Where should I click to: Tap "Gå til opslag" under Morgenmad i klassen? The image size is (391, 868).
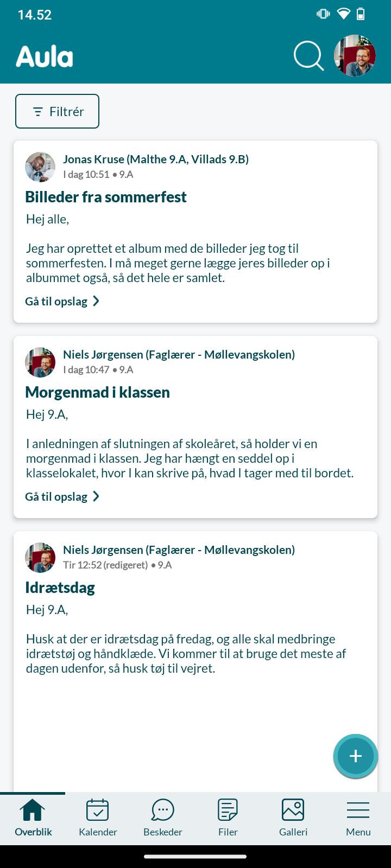point(56,496)
